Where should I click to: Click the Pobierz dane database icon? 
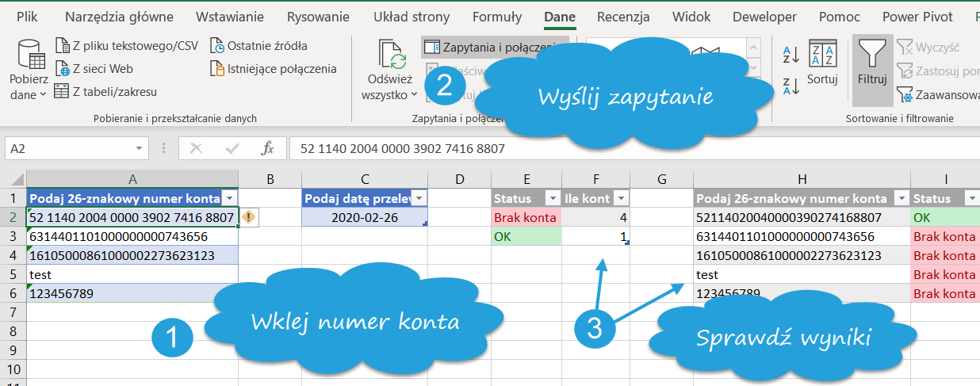tap(29, 55)
